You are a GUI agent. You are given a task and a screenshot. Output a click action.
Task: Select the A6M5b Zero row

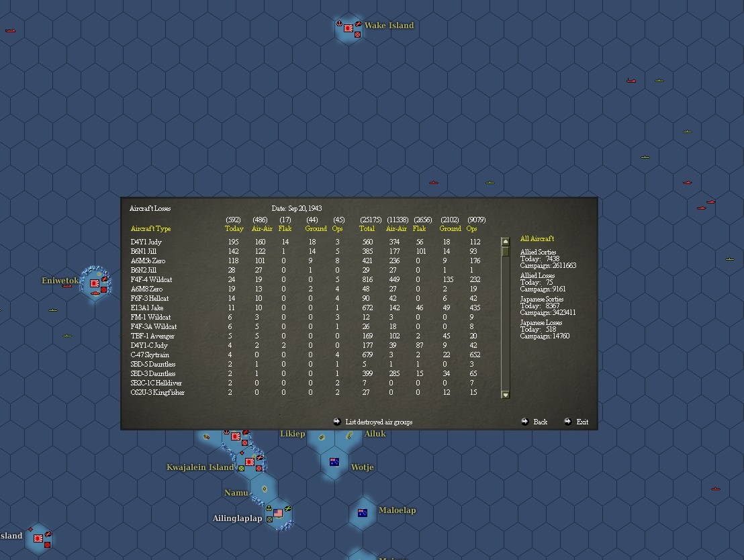(306, 261)
